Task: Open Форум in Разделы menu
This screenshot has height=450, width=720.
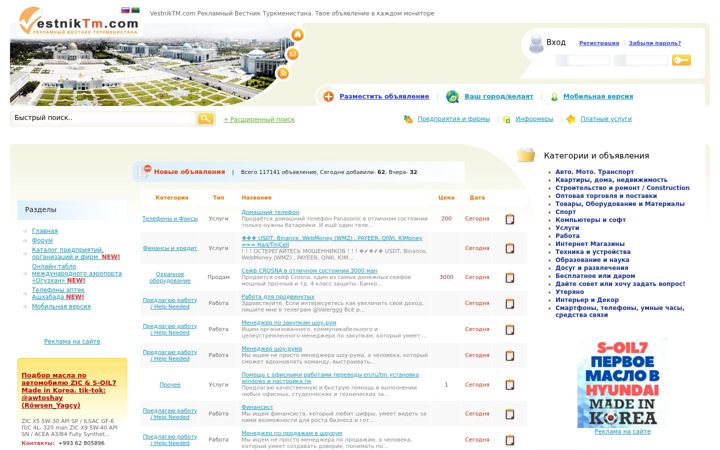Action: [42, 241]
